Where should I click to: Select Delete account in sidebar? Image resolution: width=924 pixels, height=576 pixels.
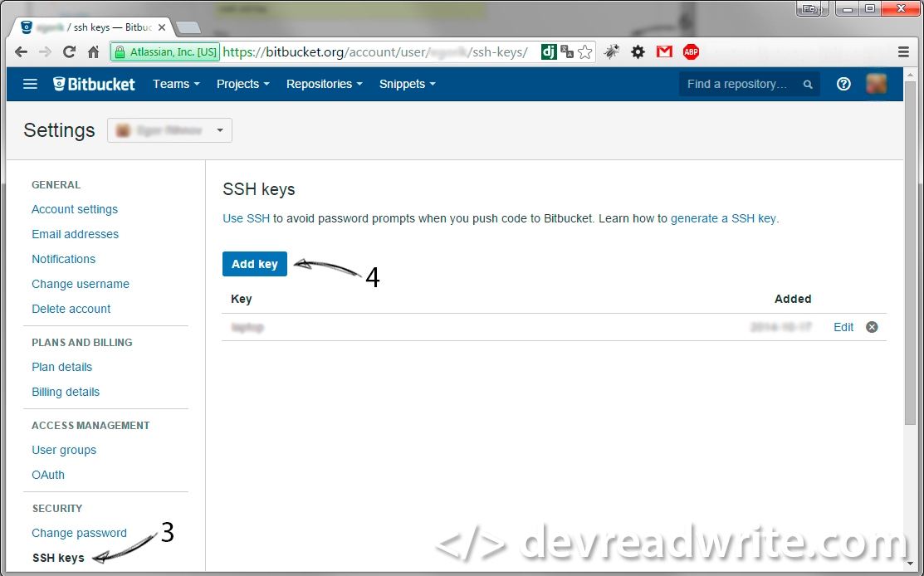tap(71, 309)
